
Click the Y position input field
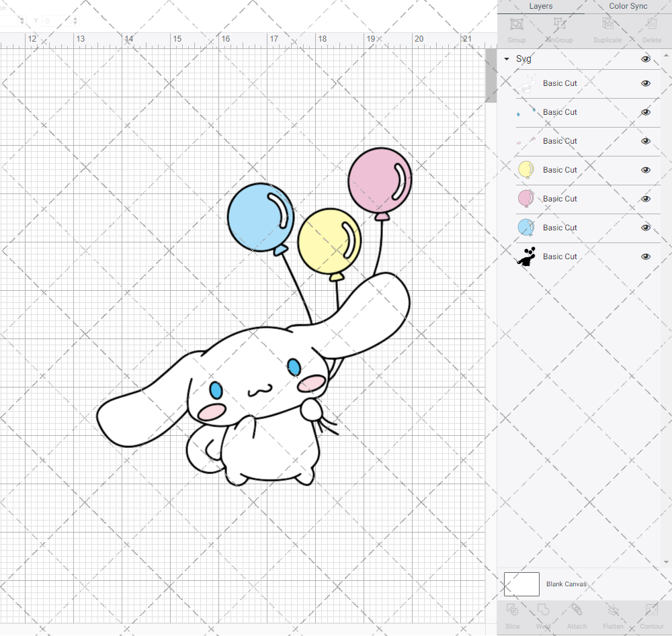(x=56, y=21)
